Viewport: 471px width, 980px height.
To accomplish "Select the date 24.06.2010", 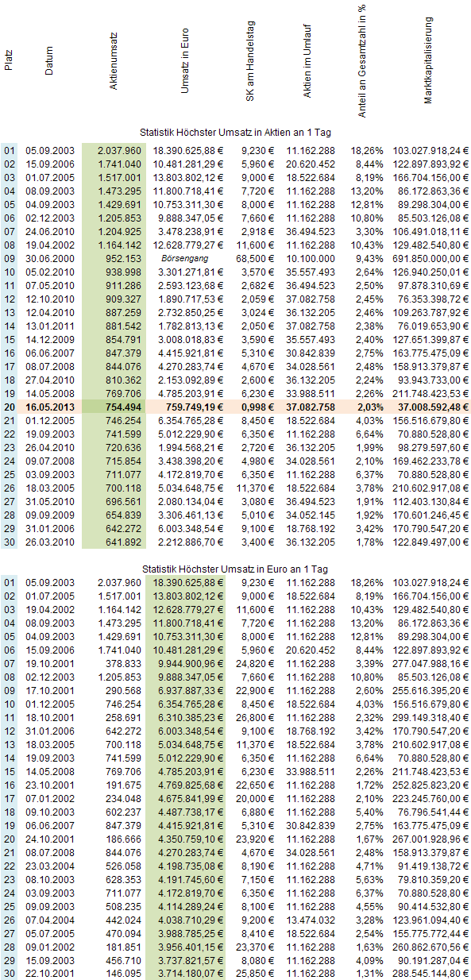I will tap(50, 230).
